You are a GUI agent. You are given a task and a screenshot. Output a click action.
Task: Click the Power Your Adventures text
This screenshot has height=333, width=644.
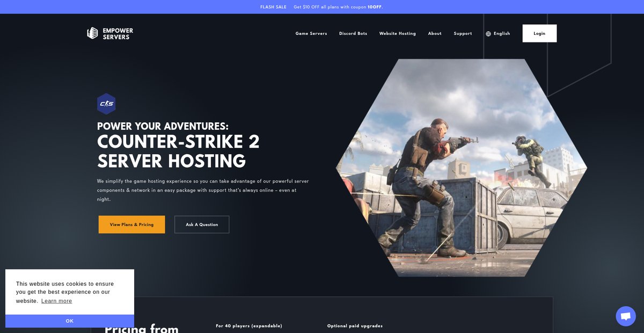point(163,126)
